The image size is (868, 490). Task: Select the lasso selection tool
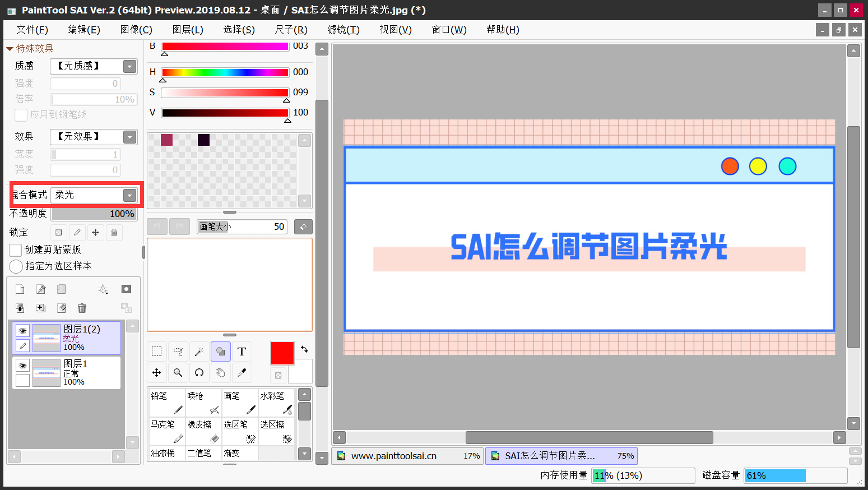click(x=178, y=352)
